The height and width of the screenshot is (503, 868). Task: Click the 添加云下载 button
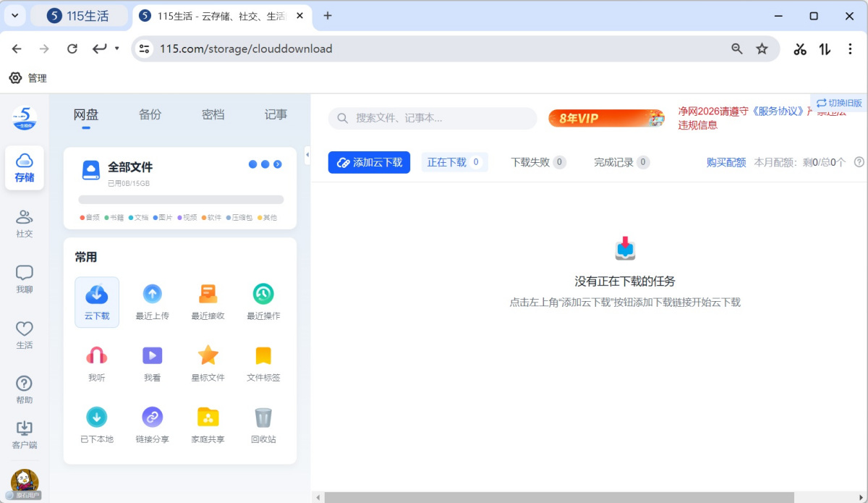[370, 162]
